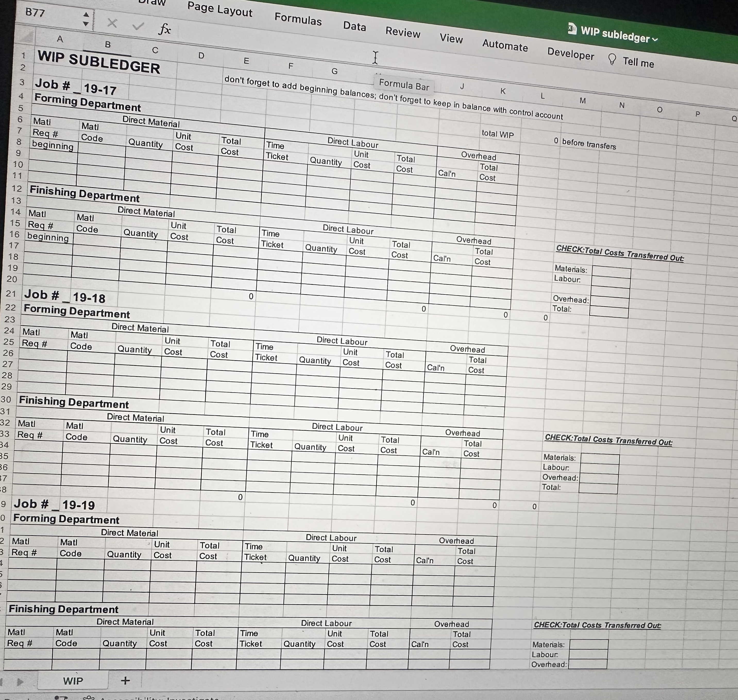Image resolution: width=738 pixels, height=700 pixels.
Task: Select the total WIP cell
Action: click(x=498, y=134)
